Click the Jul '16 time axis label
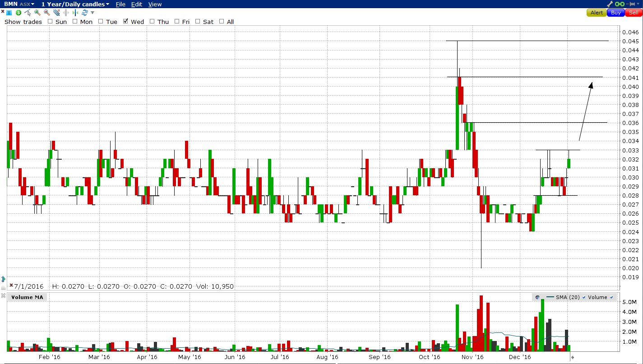 pyautogui.click(x=279, y=357)
